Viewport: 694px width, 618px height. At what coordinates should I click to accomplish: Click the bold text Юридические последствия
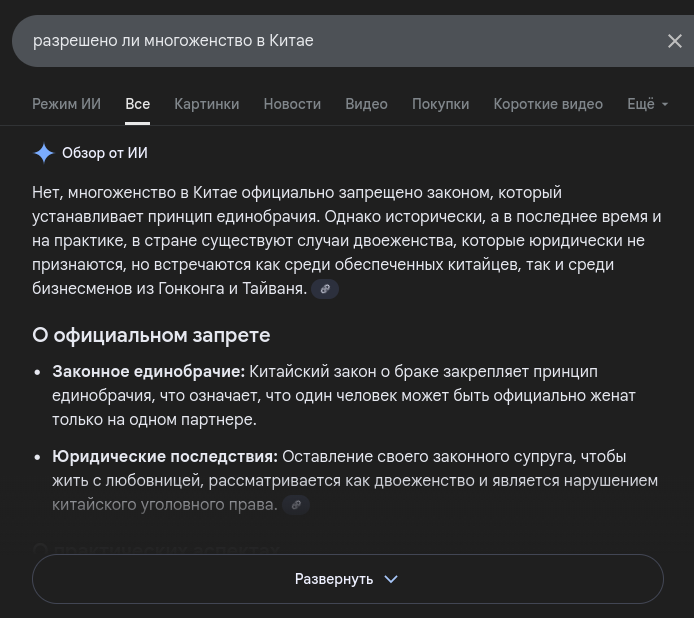[x=165, y=457]
